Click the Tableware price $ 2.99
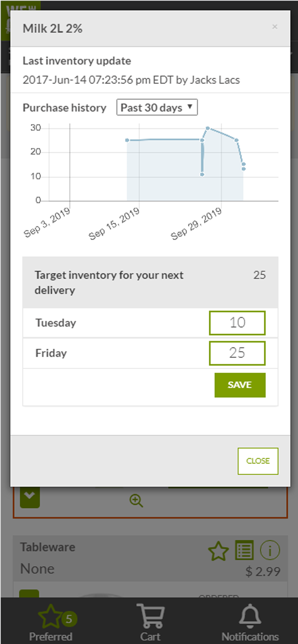The height and width of the screenshot is (644, 298). pyautogui.click(x=263, y=571)
